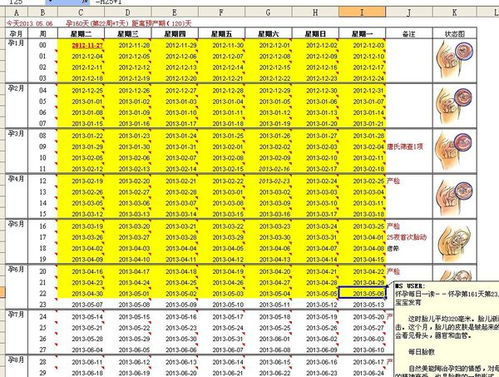Image resolution: width=499 pixels, height=377 pixels.
Task: Select column header E
Action: click(x=175, y=13)
